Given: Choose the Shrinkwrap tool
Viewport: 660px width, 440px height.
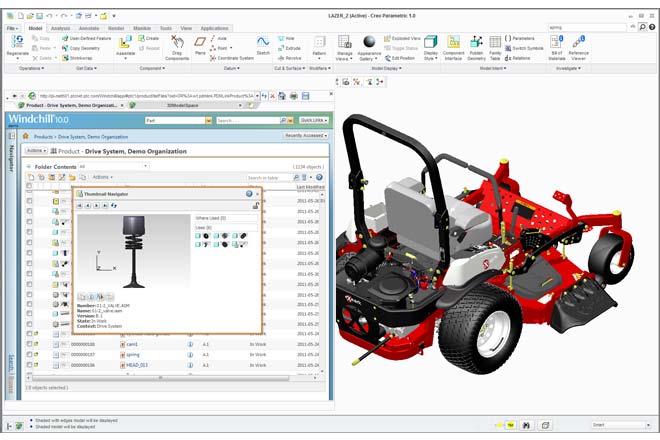Looking at the screenshot, I should pos(77,58).
